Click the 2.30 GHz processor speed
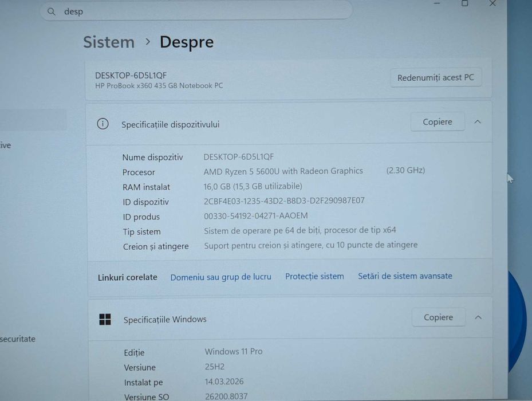532x401 pixels. (x=405, y=170)
